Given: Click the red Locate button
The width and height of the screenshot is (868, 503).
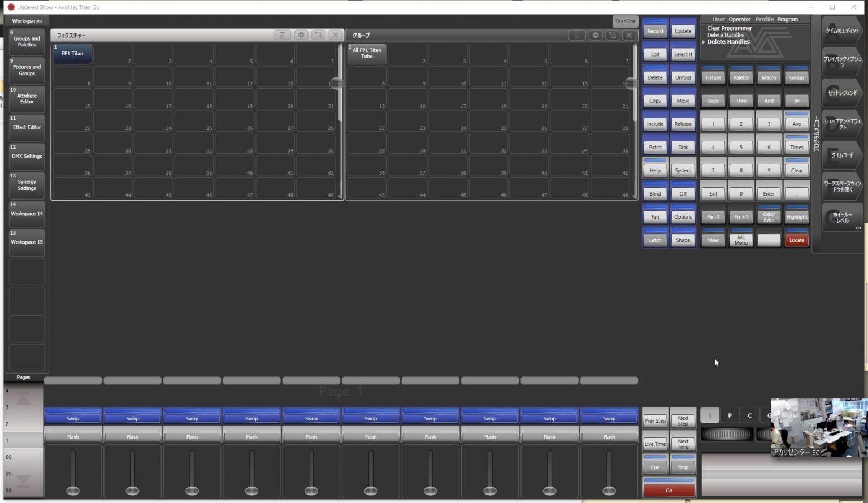Looking at the screenshot, I should pos(797,240).
